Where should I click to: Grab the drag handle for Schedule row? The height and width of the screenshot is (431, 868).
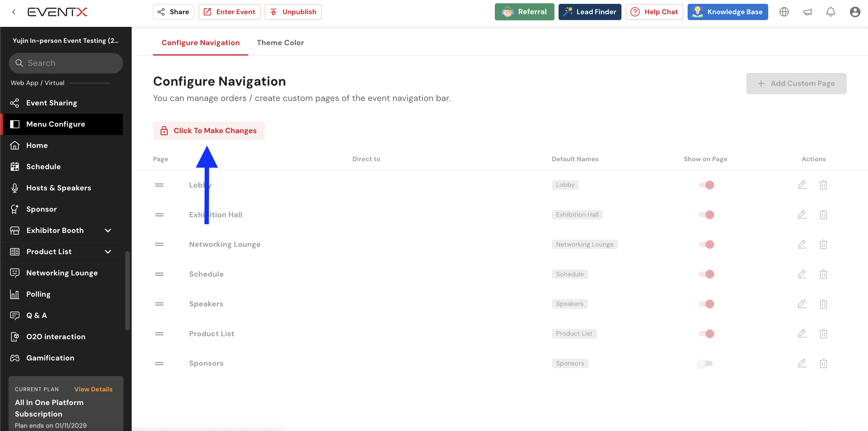pos(159,274)
